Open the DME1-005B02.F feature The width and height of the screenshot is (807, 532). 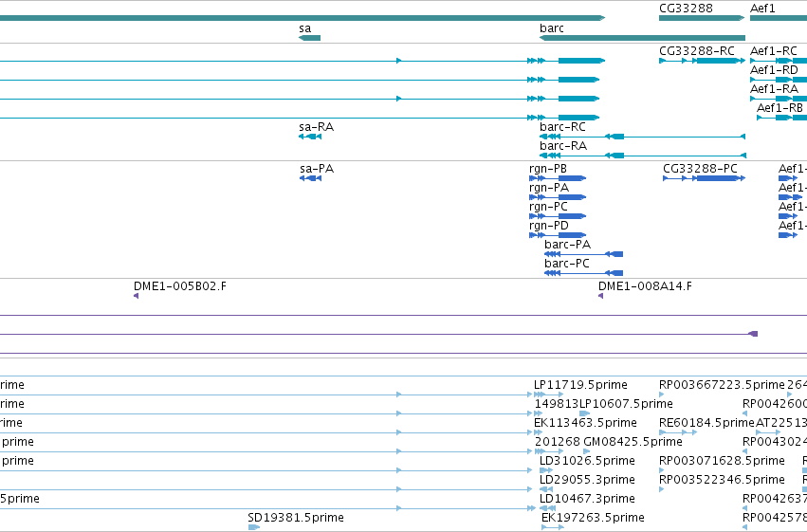pos(179,286)
